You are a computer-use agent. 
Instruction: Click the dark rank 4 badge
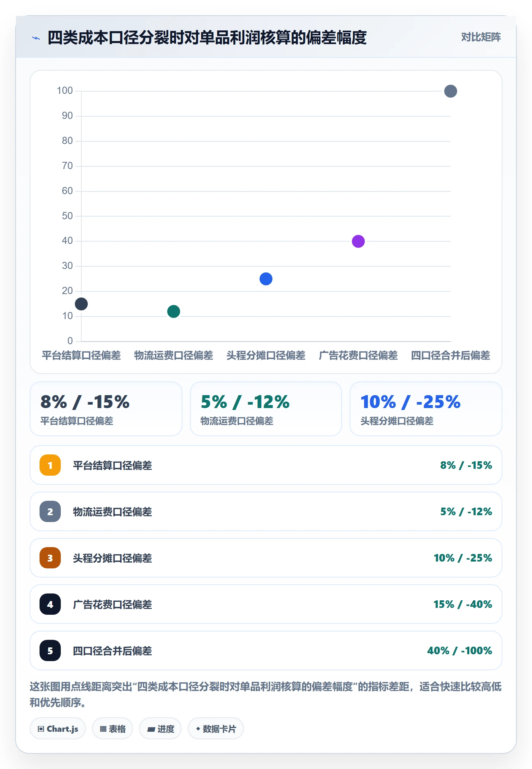[x=50, y=604]
